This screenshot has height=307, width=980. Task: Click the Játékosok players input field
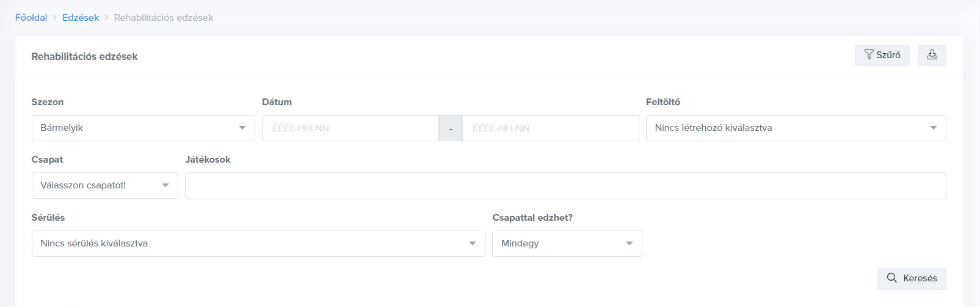click(565, 186)
